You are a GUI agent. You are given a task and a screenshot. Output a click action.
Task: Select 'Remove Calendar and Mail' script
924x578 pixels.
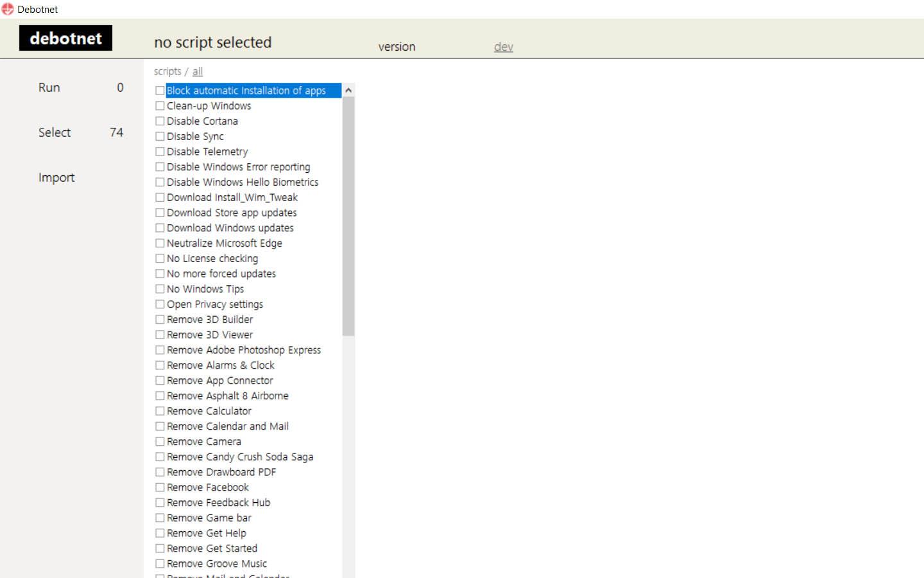pyautogui.click(x=228, y=426)
